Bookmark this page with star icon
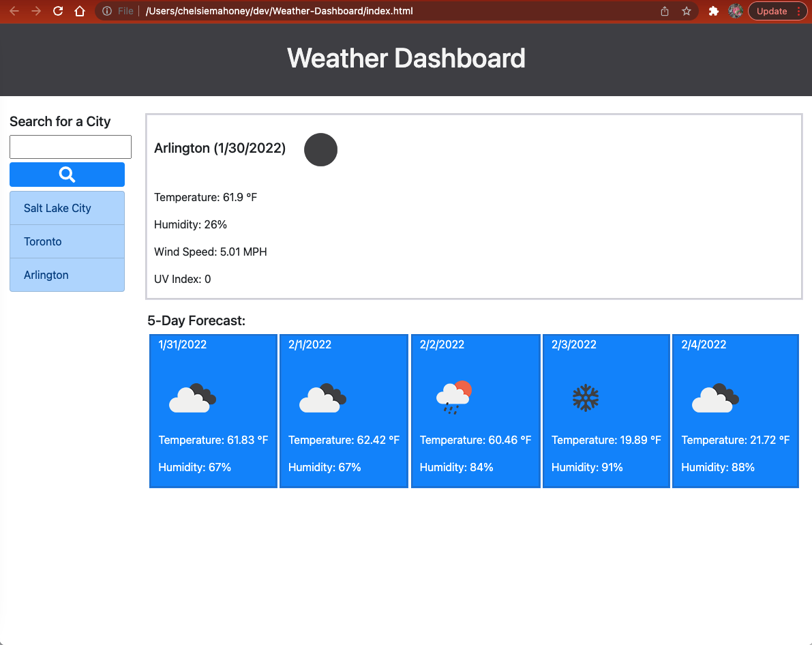The image size is (812, 645). pyautogui.click(x=687, y=11)
